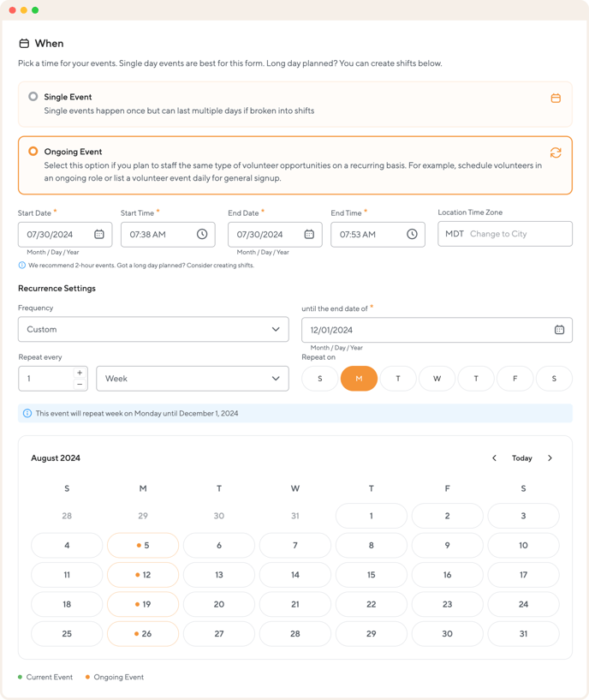Open the Week interval dropdown
This screenshot has width=589, height=700.
coord(193,379)
